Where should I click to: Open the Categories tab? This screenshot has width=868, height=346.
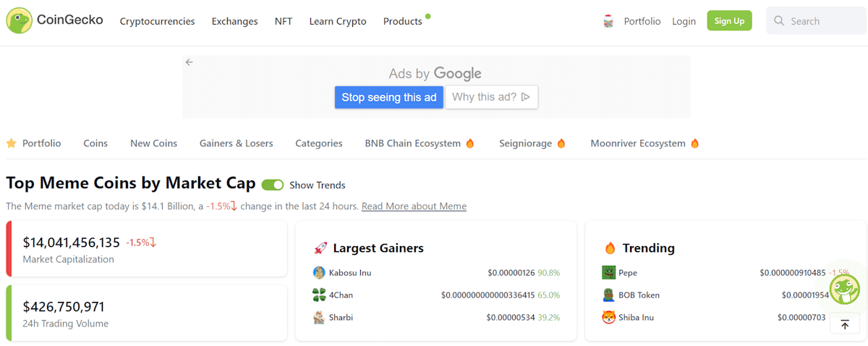point(319,143)
